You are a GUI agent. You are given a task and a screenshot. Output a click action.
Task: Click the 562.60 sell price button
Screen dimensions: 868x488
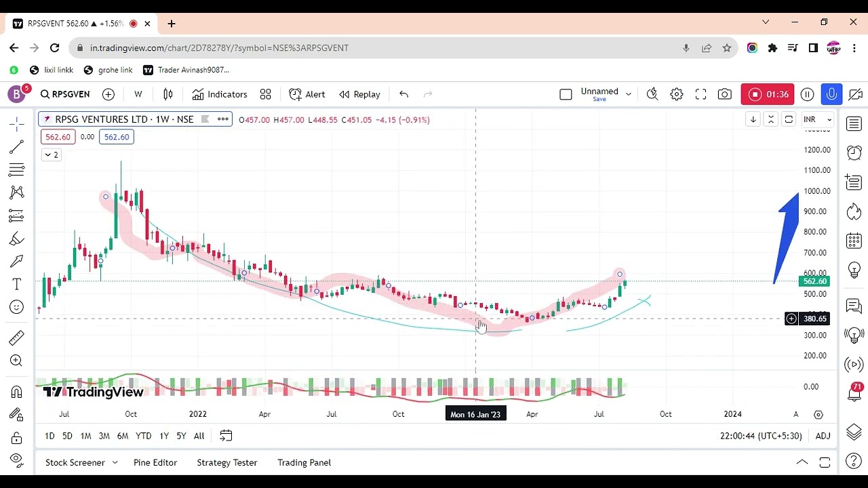tap(58, 137)
